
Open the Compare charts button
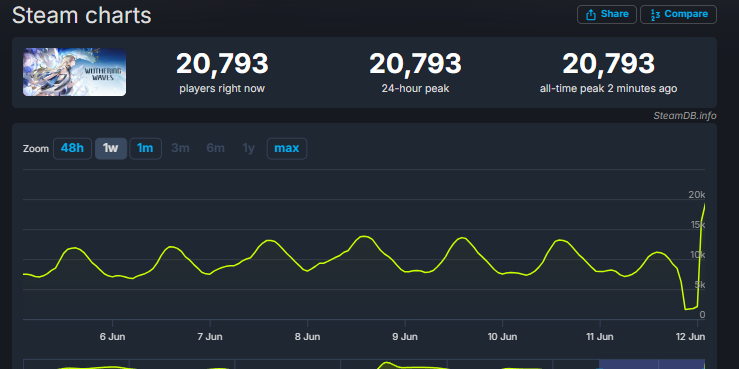pyautogui.click(x=678, y=14)
